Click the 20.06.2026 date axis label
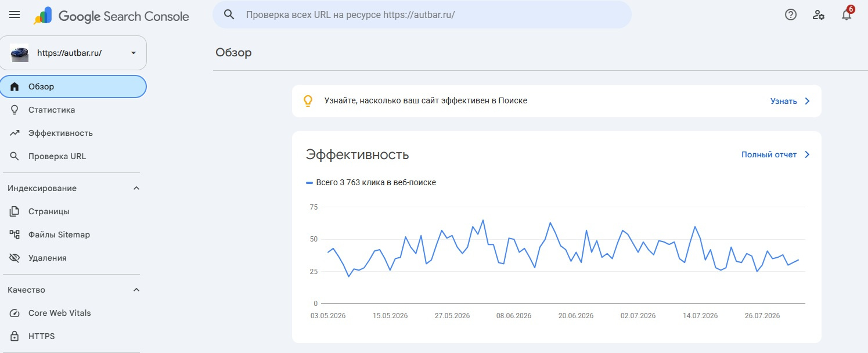 576,316
